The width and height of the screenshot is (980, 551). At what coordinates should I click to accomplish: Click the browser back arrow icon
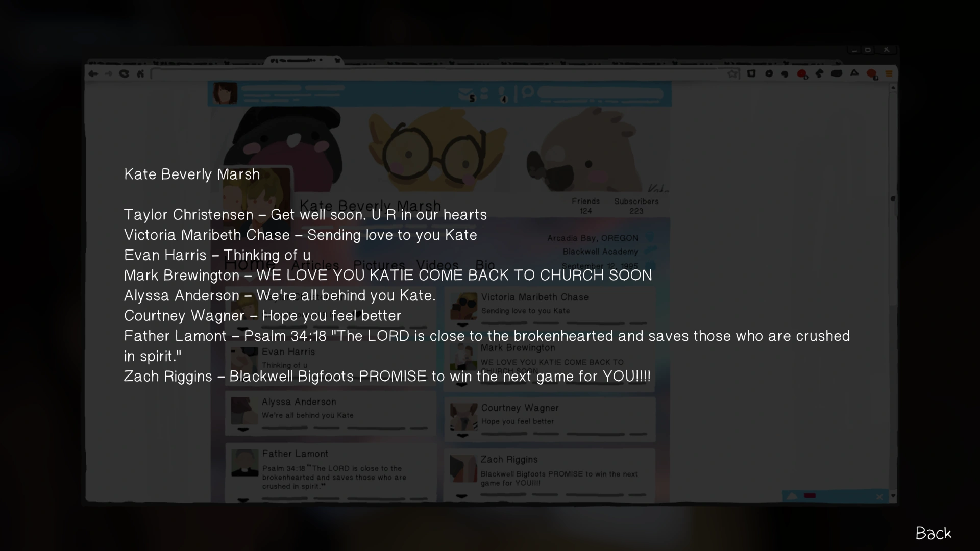[93, 74]
